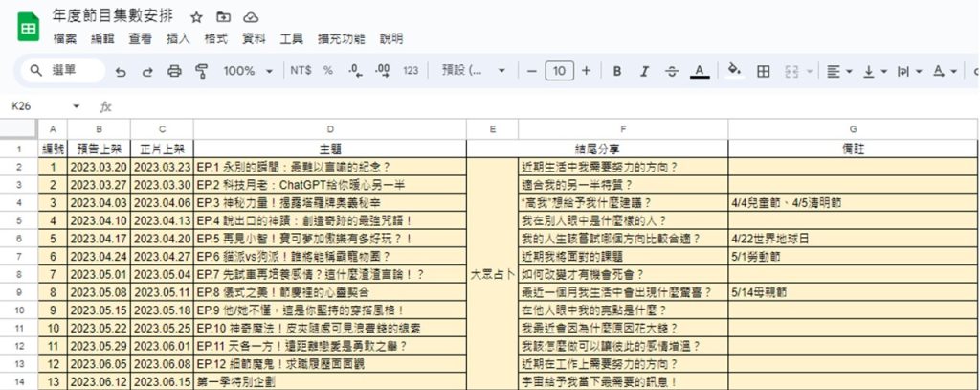Click the document title 年度節目集數安排
This screenshot has width=980, height=390.
[x=113, y=16]
